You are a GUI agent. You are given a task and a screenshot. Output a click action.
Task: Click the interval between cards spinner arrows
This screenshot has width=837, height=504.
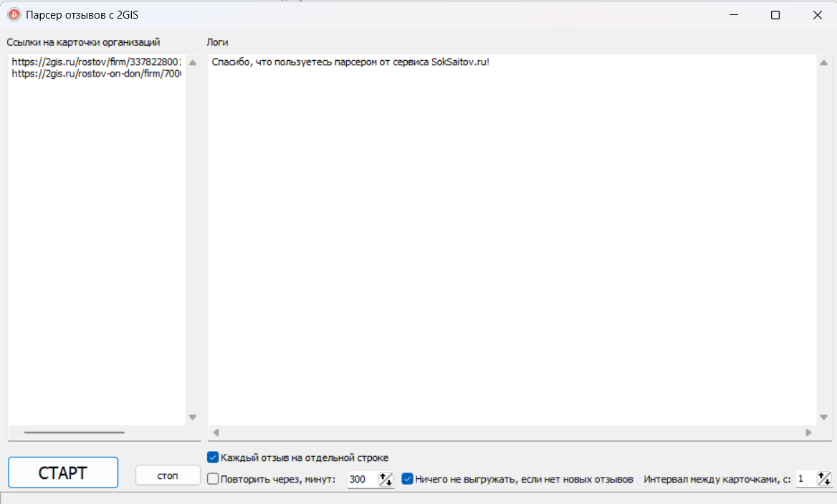[824, 479]
